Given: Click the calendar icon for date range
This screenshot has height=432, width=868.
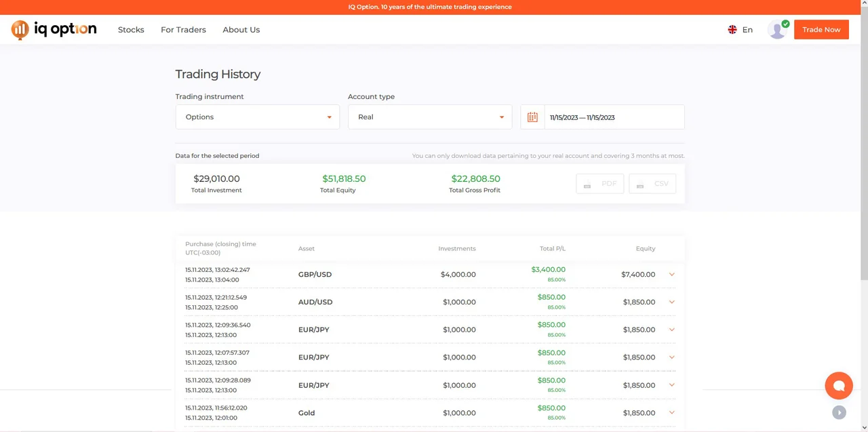Looking at the screenshot, I should [x=532, y=117].
